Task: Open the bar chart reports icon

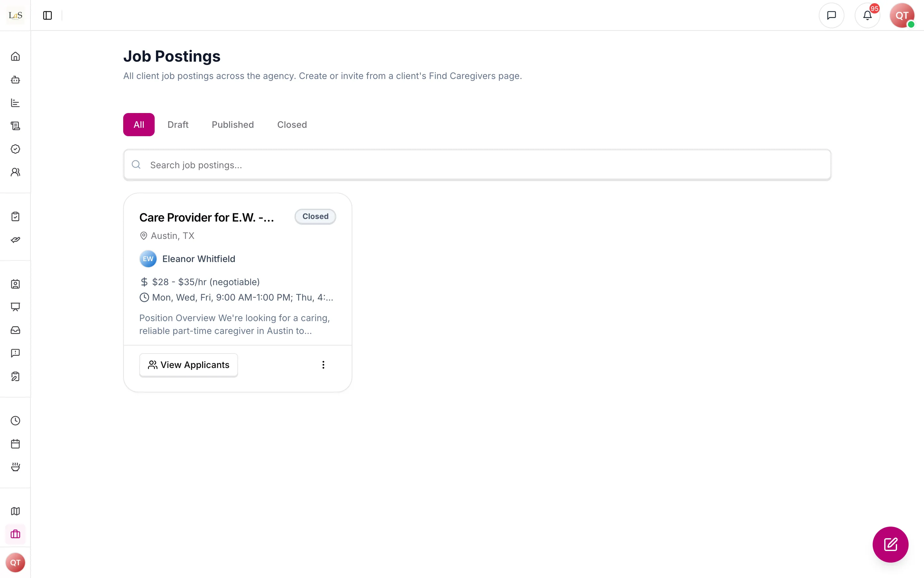Action: pyautogui.click(x=15, y=103)
